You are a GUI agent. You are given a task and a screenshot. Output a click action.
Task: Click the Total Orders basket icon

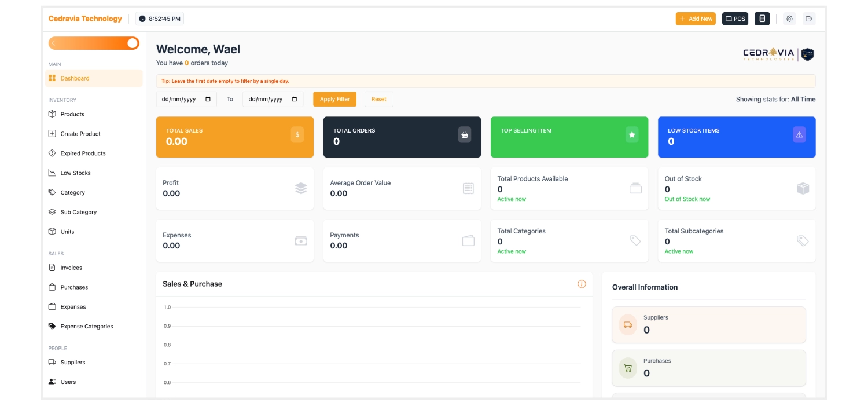[465, 134]
